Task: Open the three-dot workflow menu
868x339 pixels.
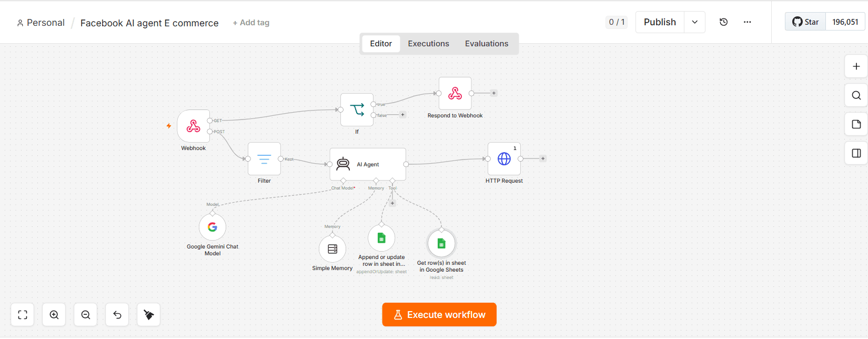Action: 747,22
